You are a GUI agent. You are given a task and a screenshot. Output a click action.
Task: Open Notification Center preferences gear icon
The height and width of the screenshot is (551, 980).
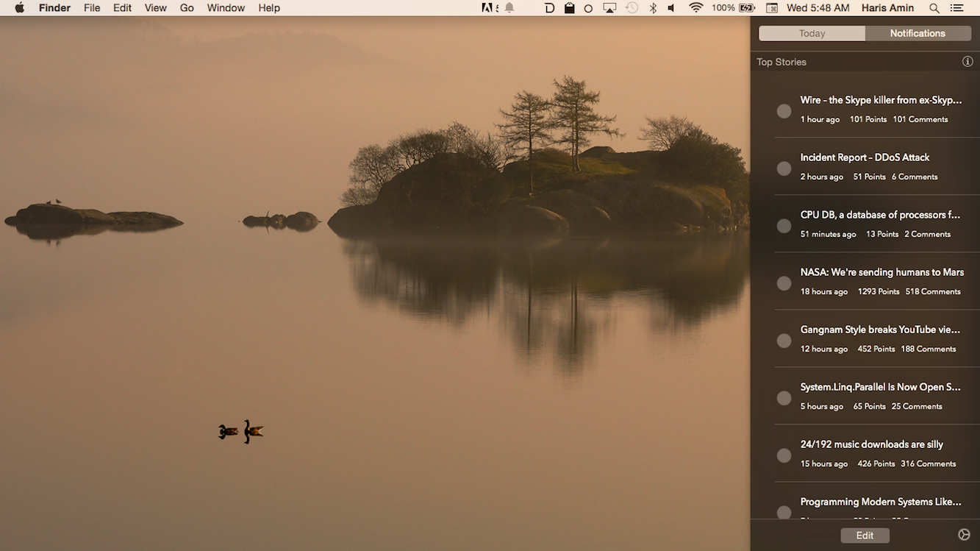pyautogui.click(x=965, y=535)
